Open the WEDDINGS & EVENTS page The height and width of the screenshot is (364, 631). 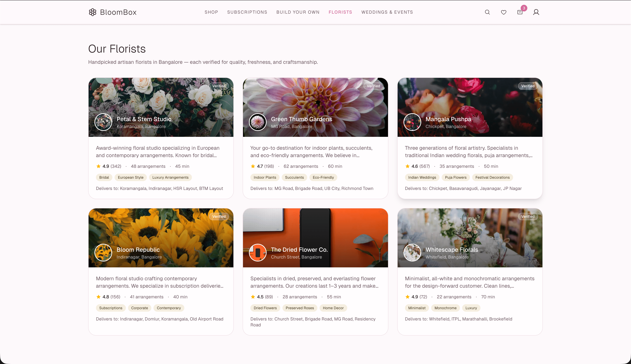tap(387, 12)
